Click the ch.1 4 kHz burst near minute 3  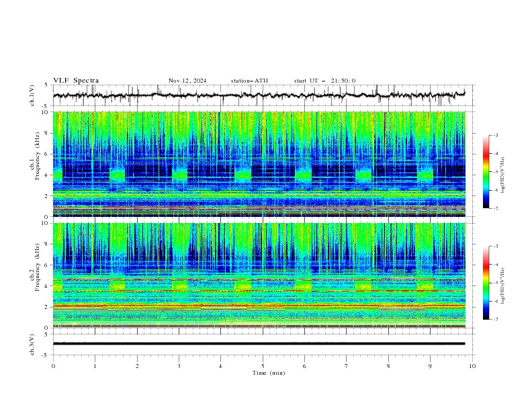(180, 175)
